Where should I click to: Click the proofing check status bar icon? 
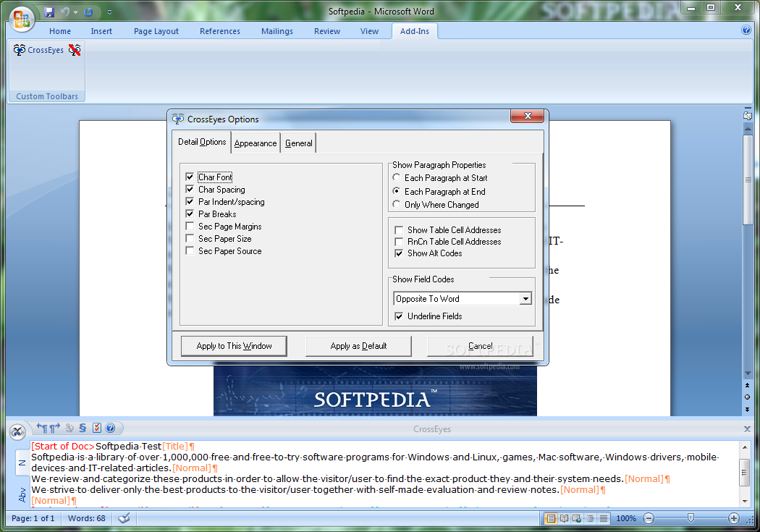pyautogui.click(x=124, y=518)
